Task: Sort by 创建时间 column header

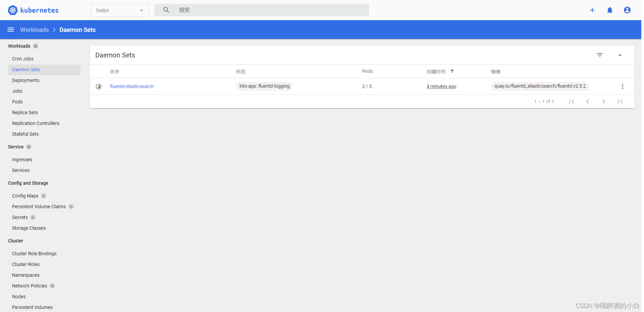Action: coord(436,72)
